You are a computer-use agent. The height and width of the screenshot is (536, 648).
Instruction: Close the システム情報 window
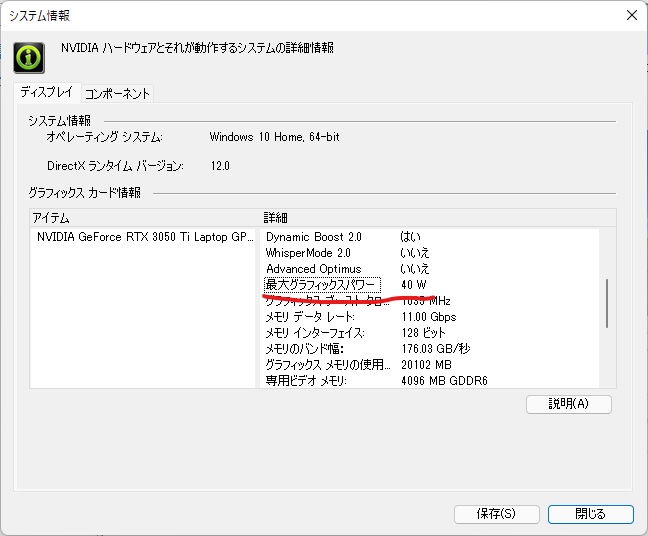[632, 15]
